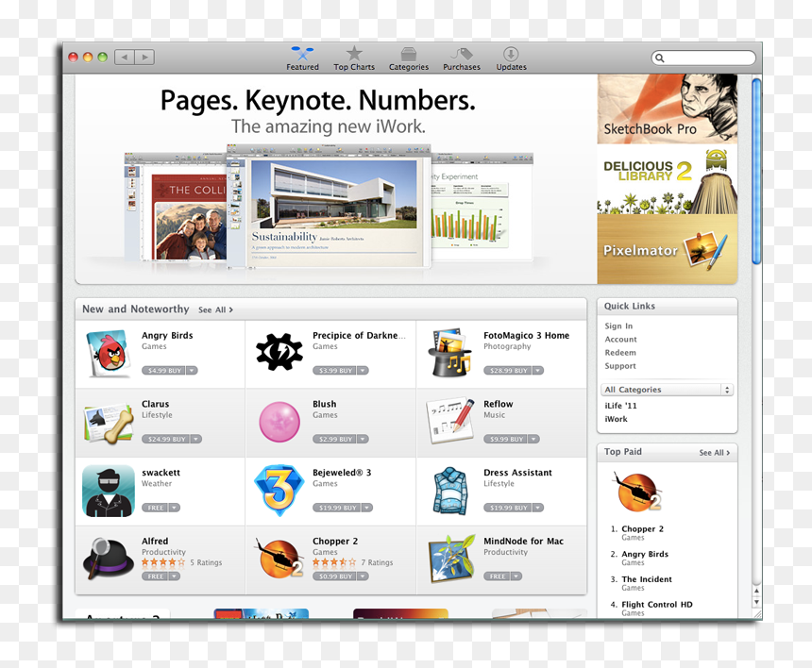Expand the FotoMagico 3 Home buy options arrow

(537, 371)
